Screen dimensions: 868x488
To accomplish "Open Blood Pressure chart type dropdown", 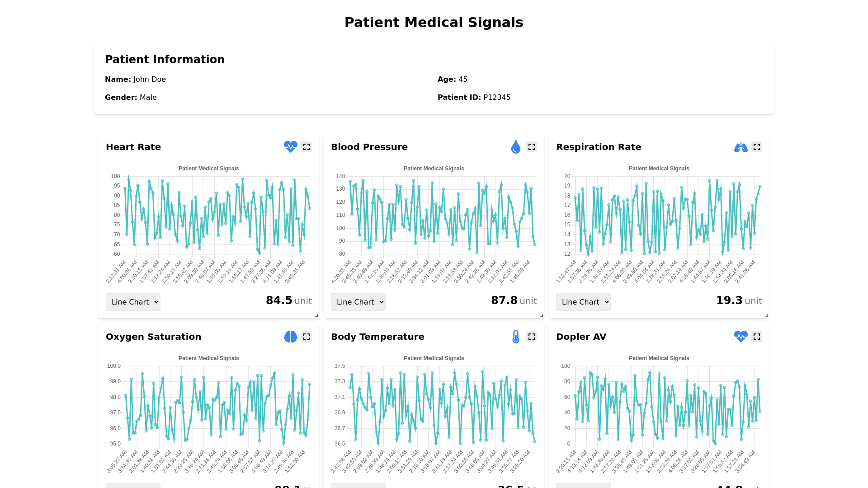I will tap(358, 302).
